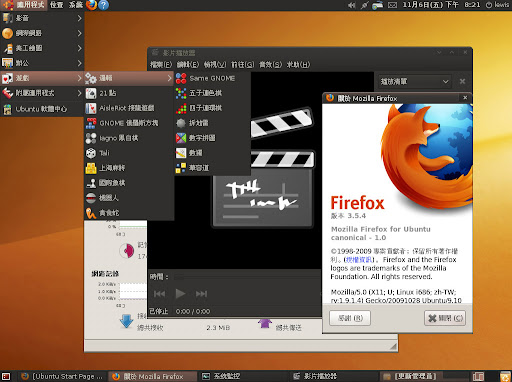Click the Close (C) button in the Firefox dialog
The height and width of the screenshot is (382, 512).
click(445, 318)
